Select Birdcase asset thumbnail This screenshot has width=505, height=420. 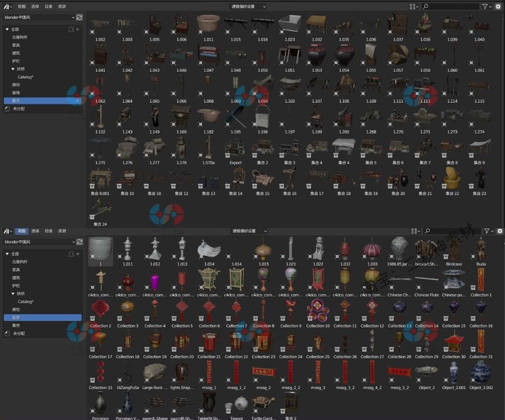[x=454, y=248]
